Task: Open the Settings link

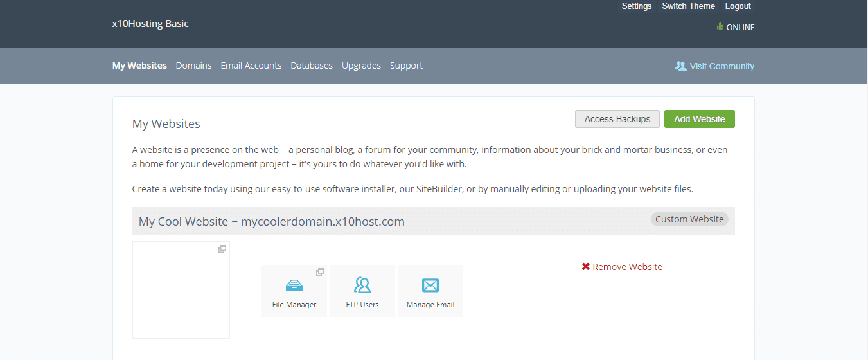Action: tap(637, 6)
